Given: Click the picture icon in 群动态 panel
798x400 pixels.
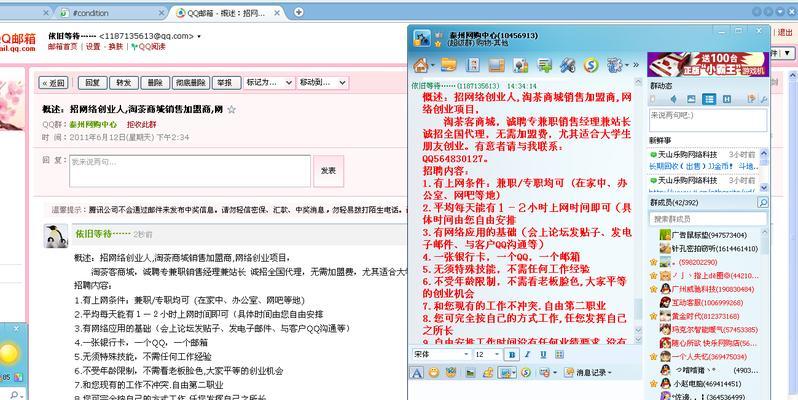Looking at the screenshot, I should click(x=691, y=99).
